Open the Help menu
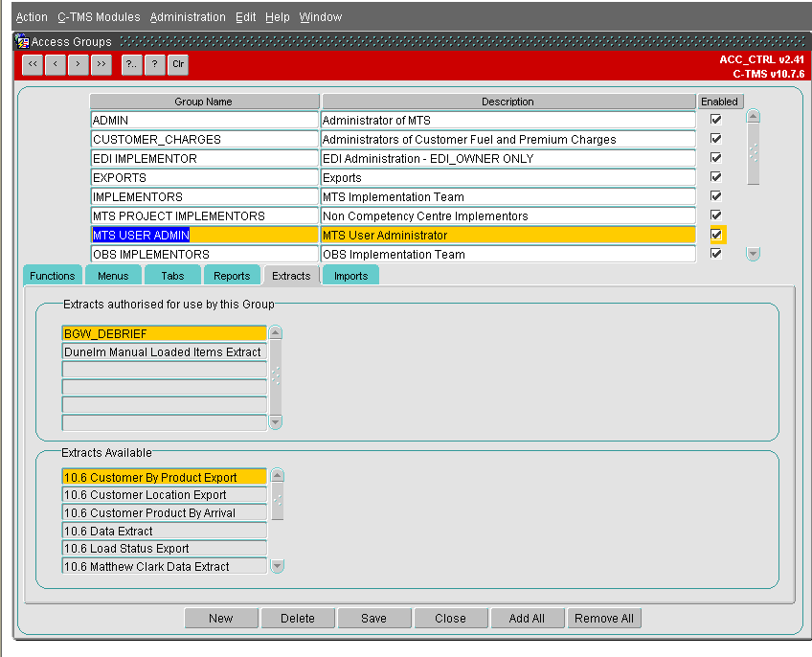Screen dimensions: 812x657 point(278,17)
